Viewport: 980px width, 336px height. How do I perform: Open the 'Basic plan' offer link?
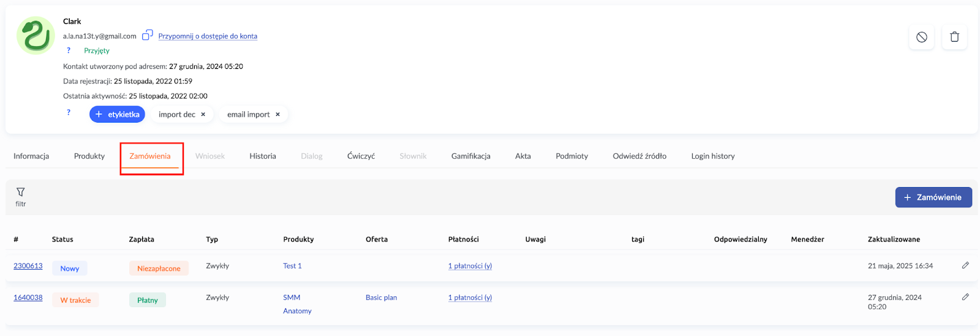[381, 297]
